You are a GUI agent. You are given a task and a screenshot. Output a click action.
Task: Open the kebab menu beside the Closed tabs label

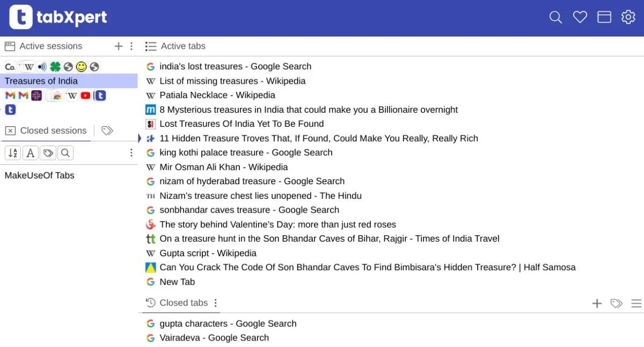point(215,302)
